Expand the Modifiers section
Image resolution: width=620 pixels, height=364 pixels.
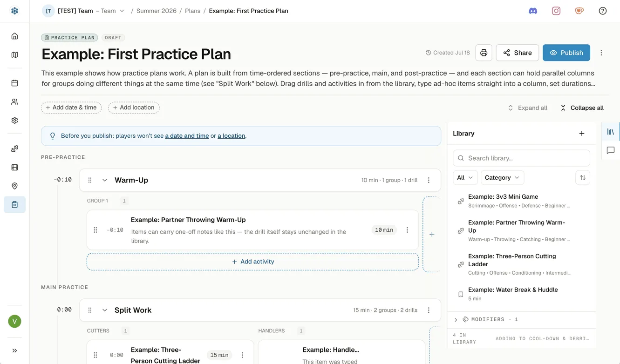point(456,320)
